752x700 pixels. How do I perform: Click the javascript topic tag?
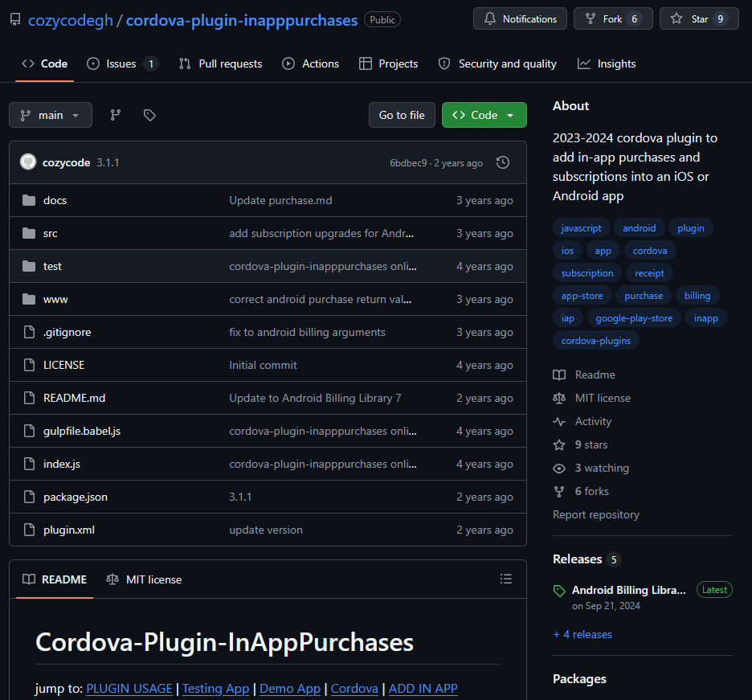[x=581, y=227]
